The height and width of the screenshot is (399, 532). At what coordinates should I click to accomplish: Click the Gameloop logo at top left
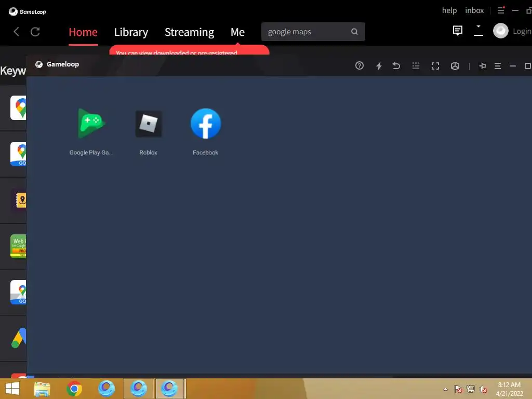click(x=28, y=11)
